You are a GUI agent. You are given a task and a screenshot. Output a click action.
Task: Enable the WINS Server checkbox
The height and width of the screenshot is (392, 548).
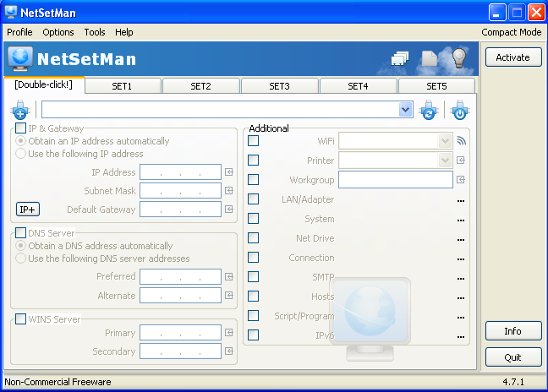click(20, 318)
